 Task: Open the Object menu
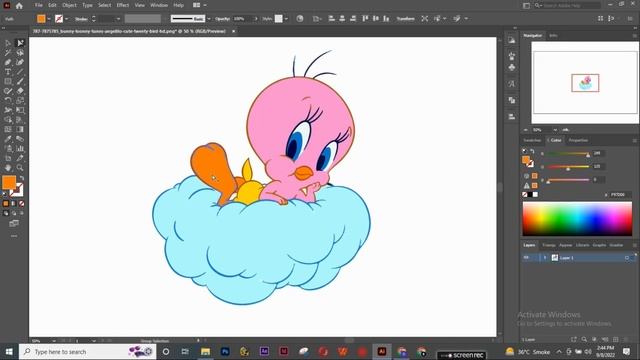(x=69, y=5)
